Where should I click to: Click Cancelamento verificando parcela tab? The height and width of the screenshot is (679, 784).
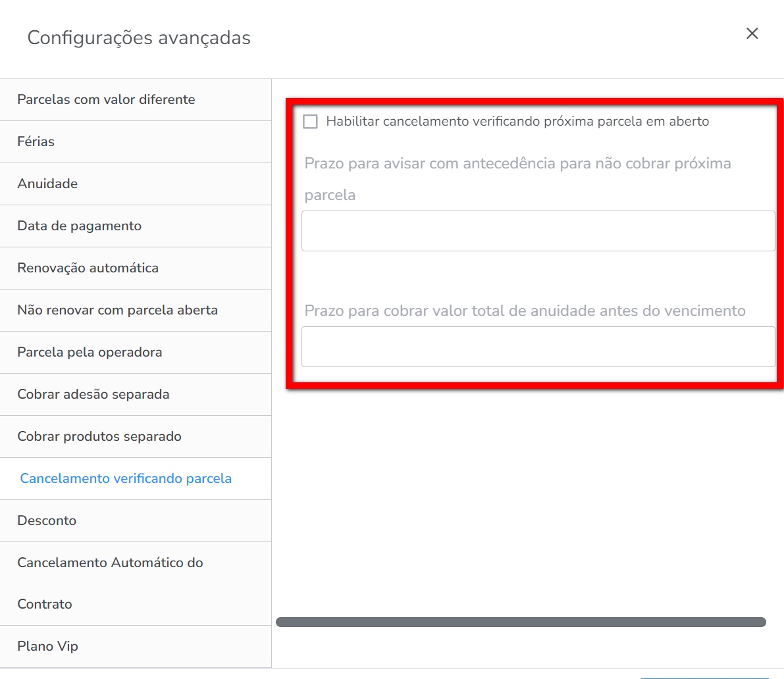coord(126,478)
